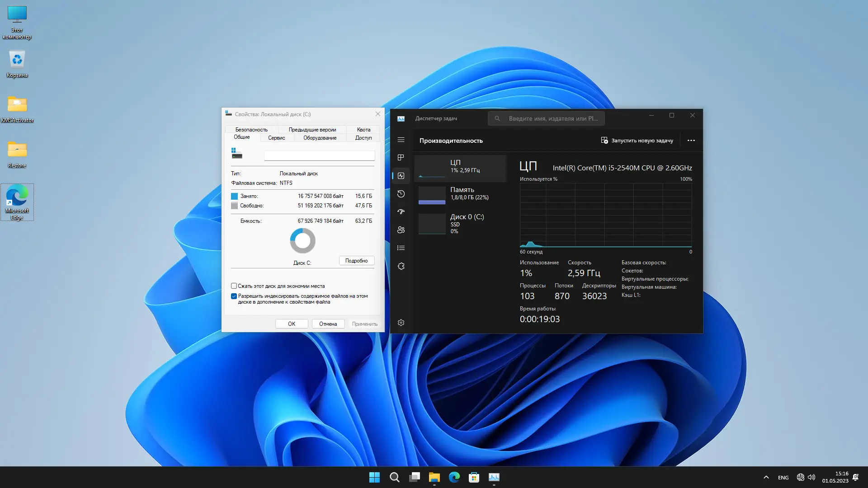Switch to the 'Сервис' tab
This screenshot has height=488, width=868.
click(x=276, y=138)
